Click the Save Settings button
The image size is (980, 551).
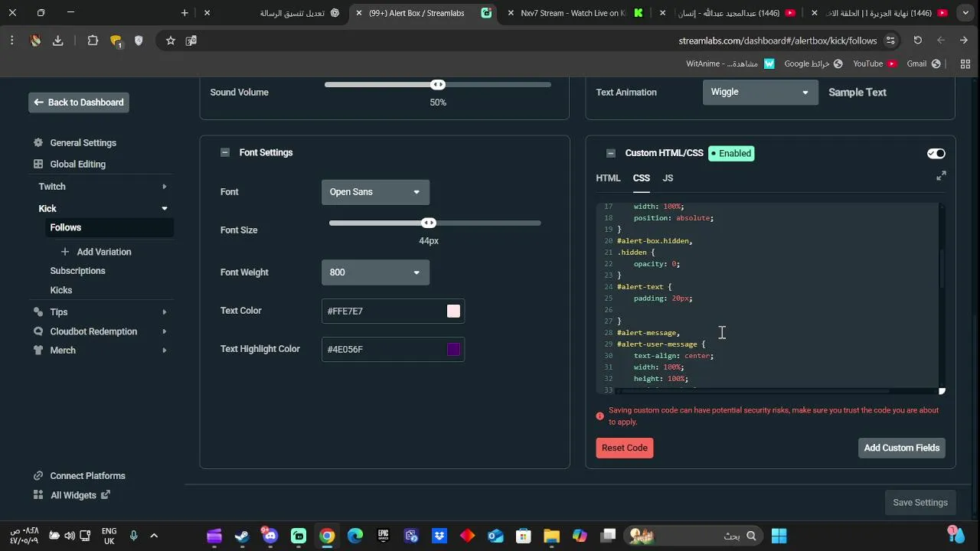(920, 503)
